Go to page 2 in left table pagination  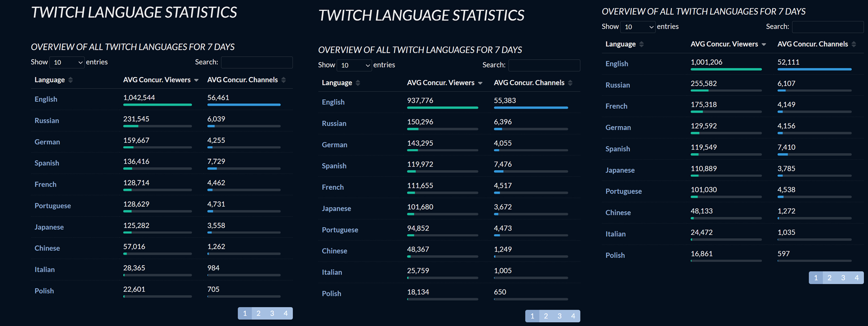(x=258, y=313)
